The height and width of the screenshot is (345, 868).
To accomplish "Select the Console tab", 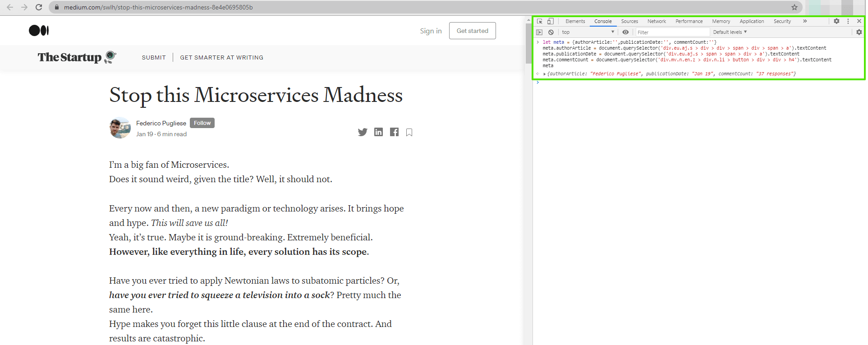I will pos(603,21).
